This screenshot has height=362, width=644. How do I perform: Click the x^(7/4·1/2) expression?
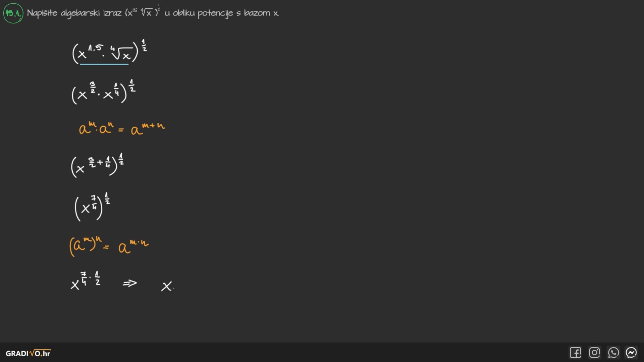tap(85, 282)
